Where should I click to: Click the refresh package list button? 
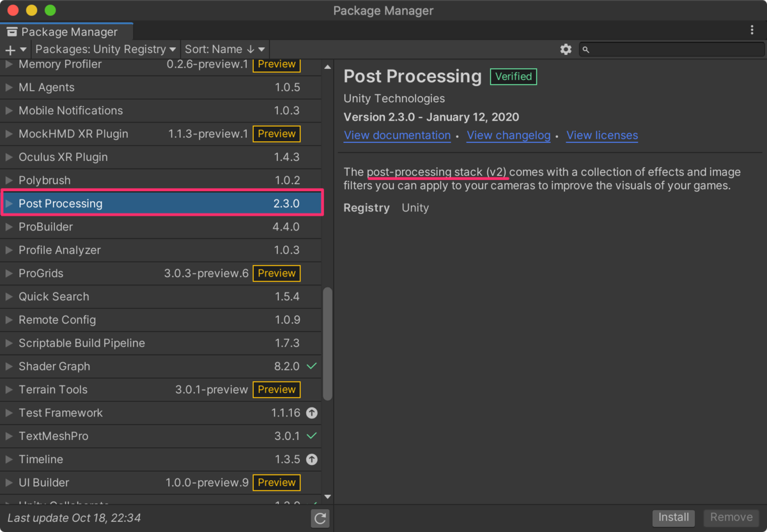point(320,519)
